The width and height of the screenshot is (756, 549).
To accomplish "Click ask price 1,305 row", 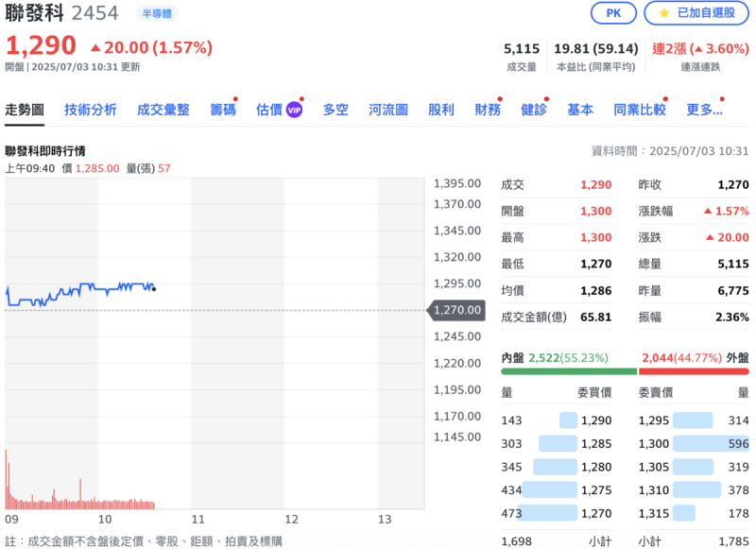I will tap(694, 467).
